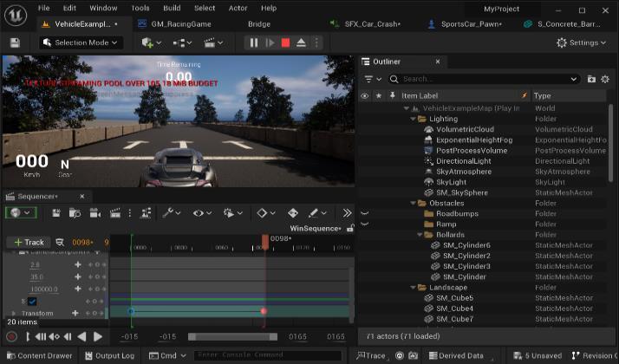619x364 pixels.
Task: Close the Outliner panel tab
Action: tap(438, 62)
